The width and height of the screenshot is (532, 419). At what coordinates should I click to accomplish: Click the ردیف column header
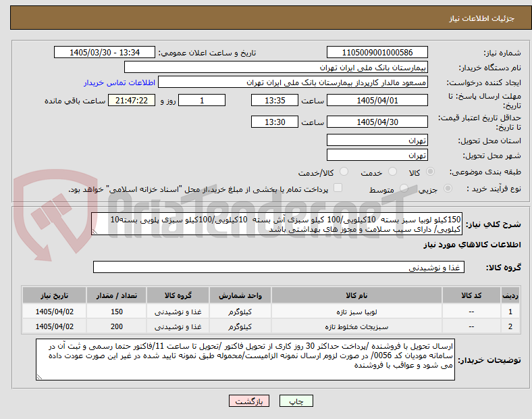510,295
